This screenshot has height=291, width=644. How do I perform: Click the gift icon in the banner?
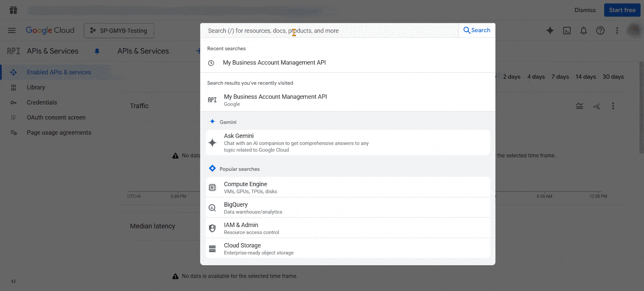13,10
